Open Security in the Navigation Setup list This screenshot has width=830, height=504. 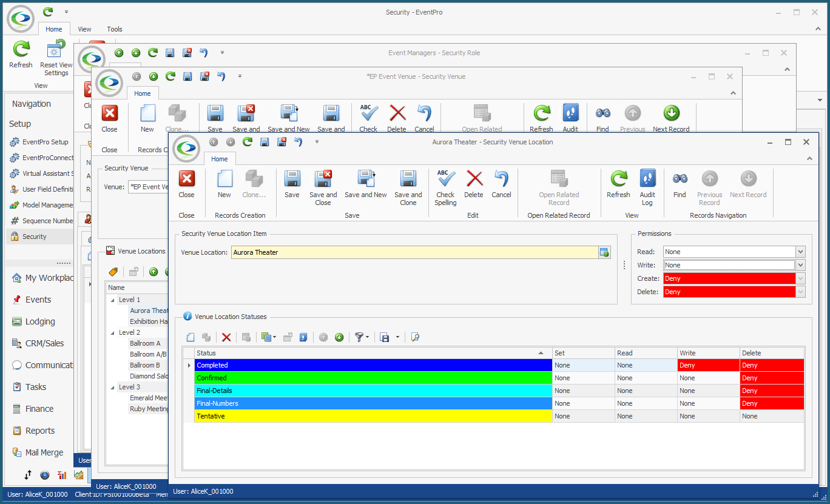click(39, 237)
